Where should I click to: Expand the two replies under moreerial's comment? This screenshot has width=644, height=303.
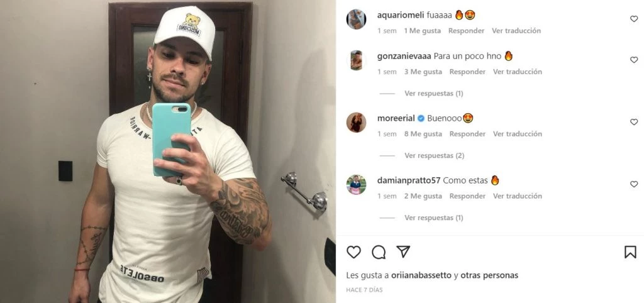click(x=434, y=156)
